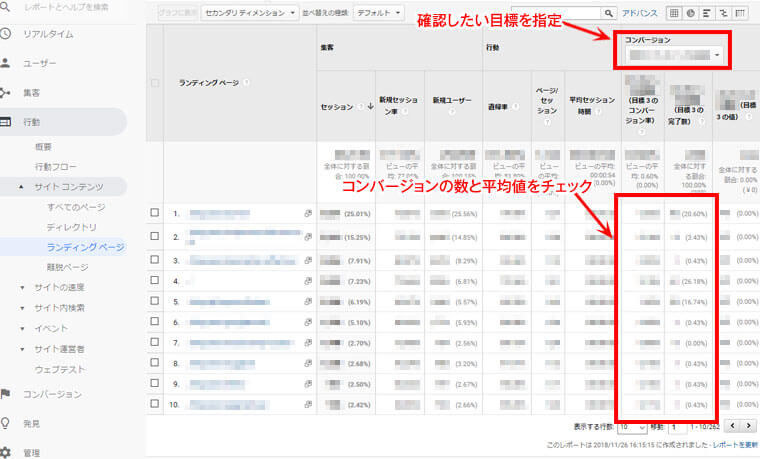The height and width of the screenshot is (459, 760).
Task: Click the グラフに表示 button
Action: pos(177,13)
